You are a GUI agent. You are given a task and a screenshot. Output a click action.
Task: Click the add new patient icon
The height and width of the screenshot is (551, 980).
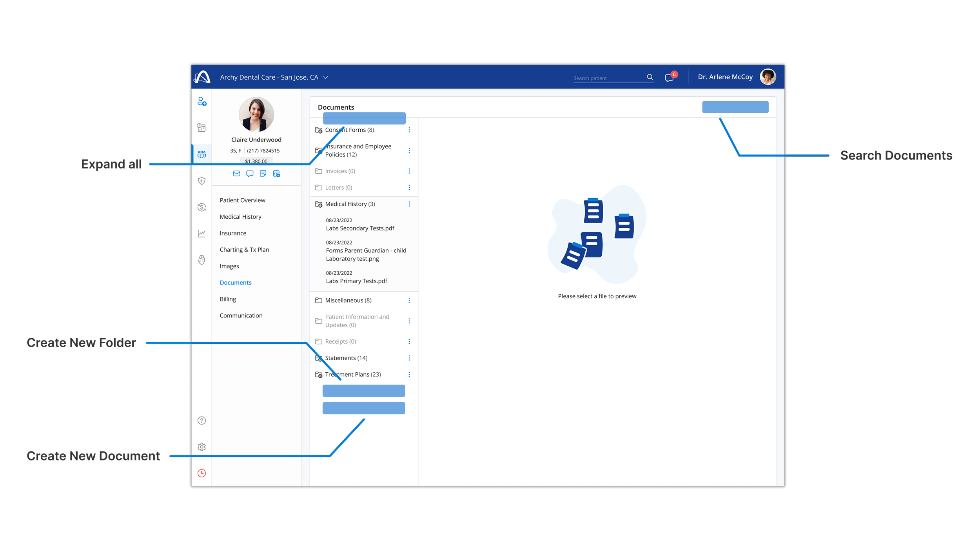[202, 101]
